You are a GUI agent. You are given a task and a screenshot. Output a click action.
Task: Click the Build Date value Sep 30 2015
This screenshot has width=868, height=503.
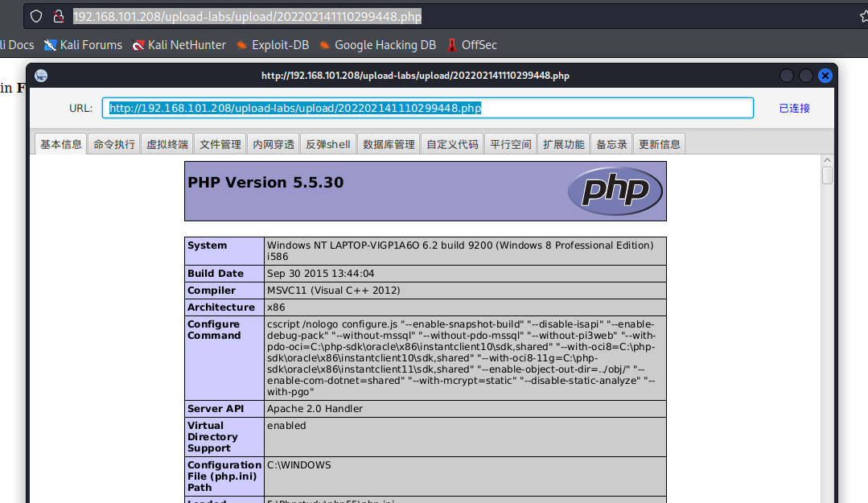(320, 274)
